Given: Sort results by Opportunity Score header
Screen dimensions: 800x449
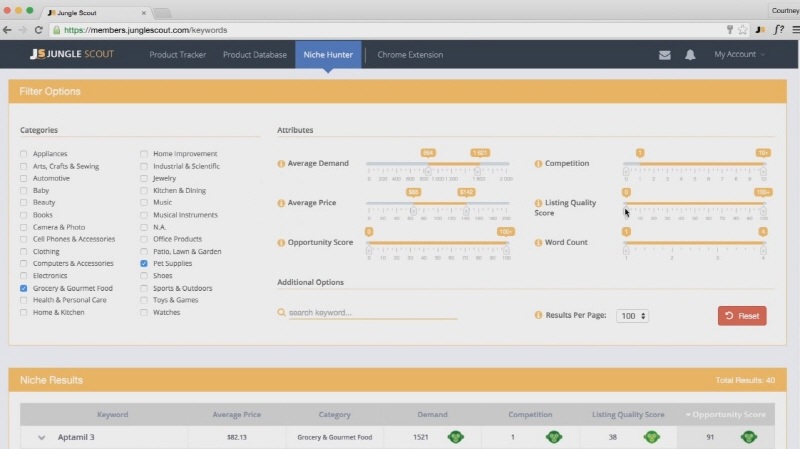Looking at the screenshot, I should click(726, 414).
